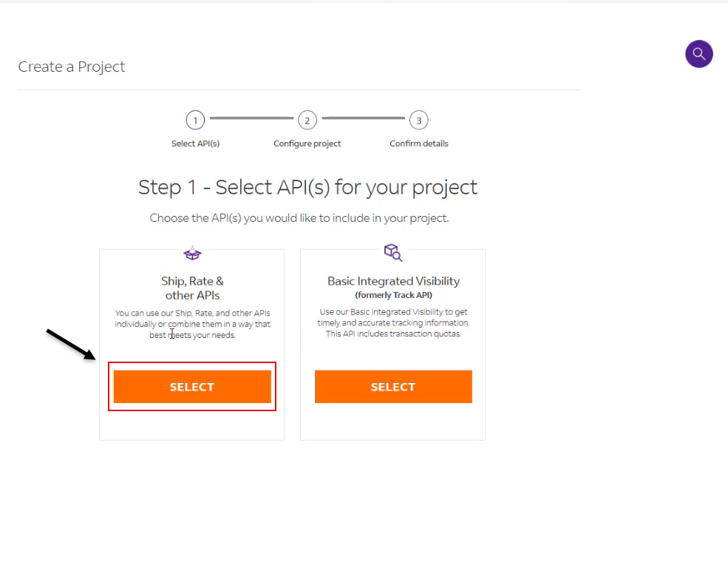Click the step 1 circle
This screenshot has width=728, height=585.
coord(195,120)
